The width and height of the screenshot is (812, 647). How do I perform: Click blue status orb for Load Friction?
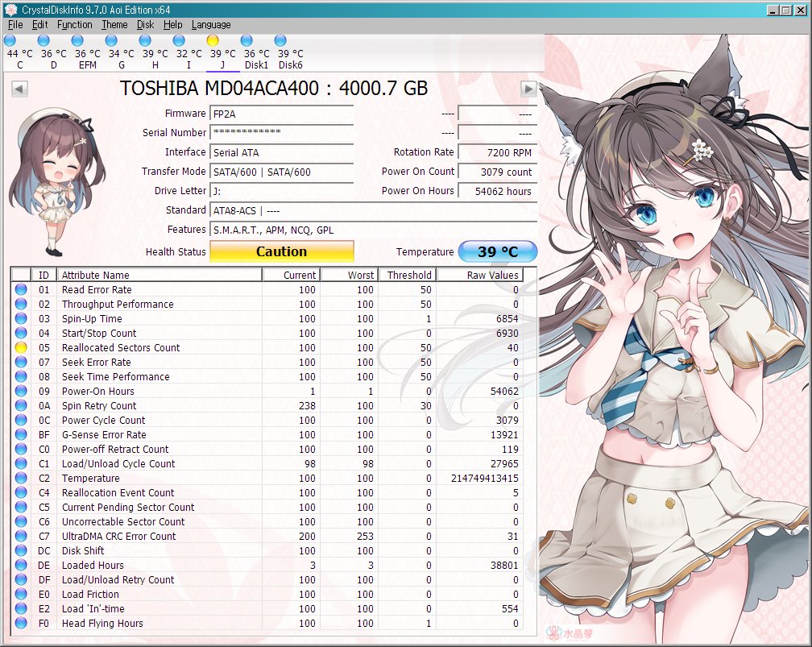(x=21, y=594)
